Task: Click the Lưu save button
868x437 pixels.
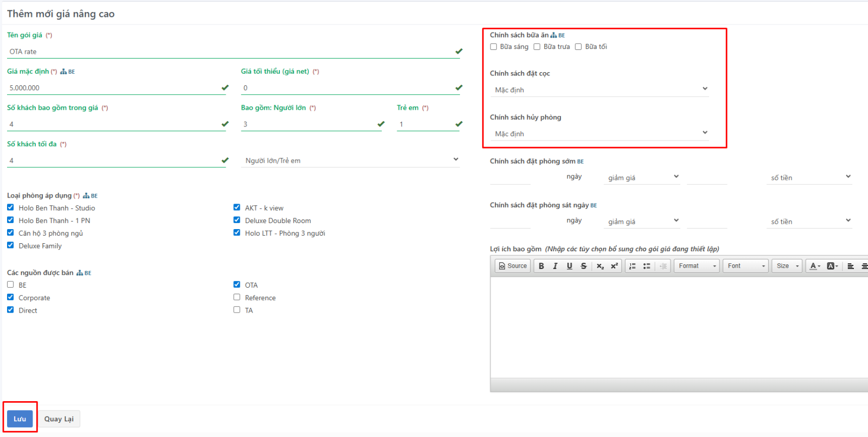Action: [x=20, y=419]
